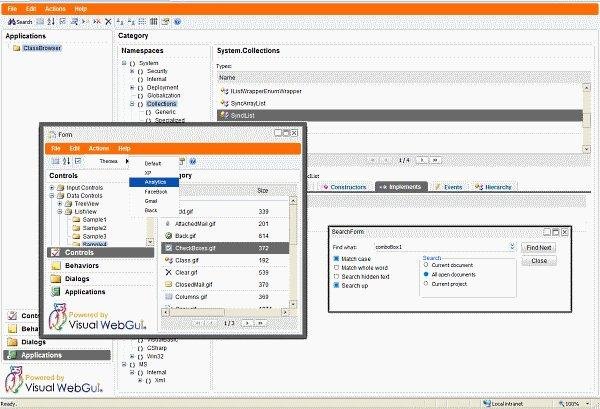Toggle the Search up checkbox
Viewport: 600px width, 409px height.
[x=336, y=285]
